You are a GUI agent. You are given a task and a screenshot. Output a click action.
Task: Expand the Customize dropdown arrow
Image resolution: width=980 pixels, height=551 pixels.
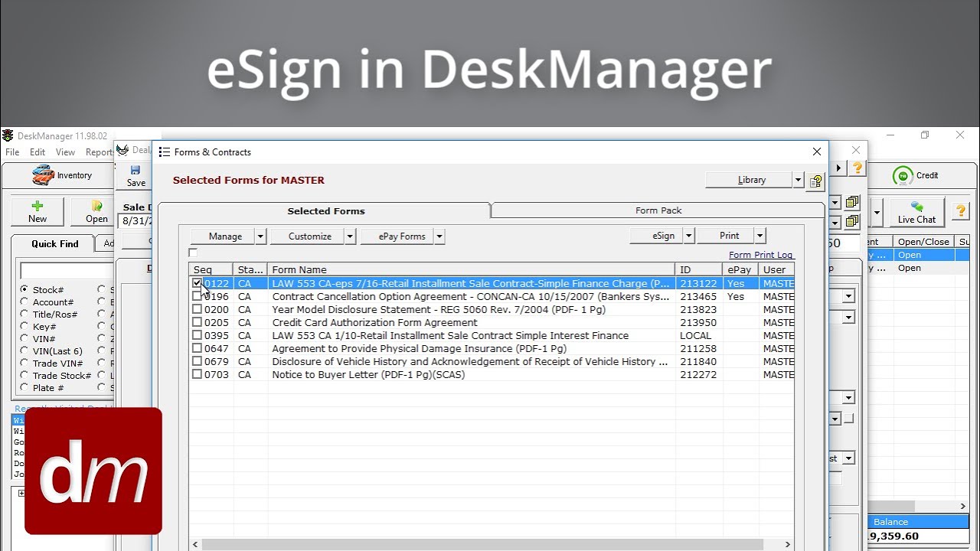[x=350, y=236]
